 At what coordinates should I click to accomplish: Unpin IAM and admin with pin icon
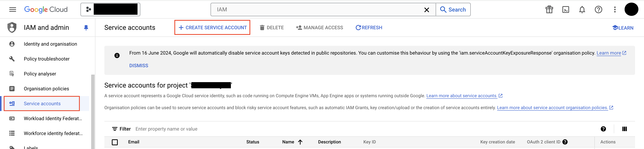(86, 28)
